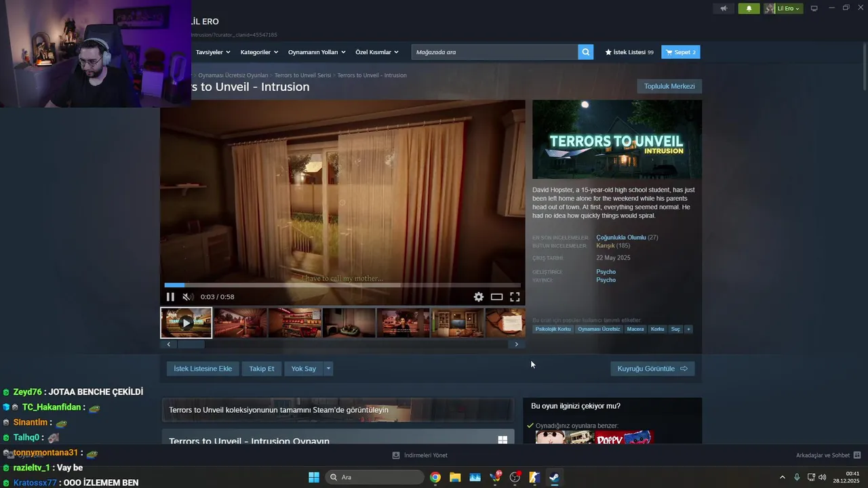The image size is (868, 488).
Task: Open Lil Ero account dropdown
Action: coord(783,8)
